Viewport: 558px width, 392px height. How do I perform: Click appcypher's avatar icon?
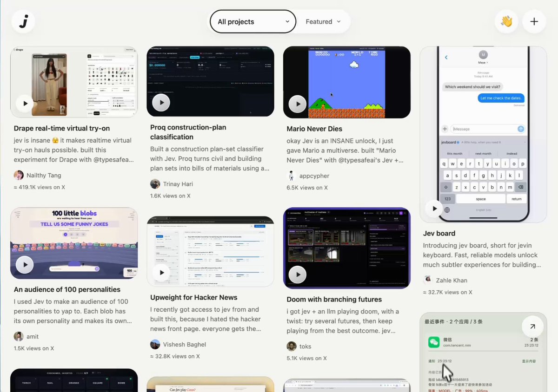[292, 176]
